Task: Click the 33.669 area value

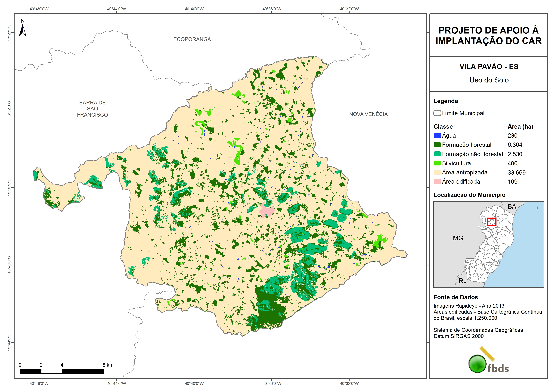Action: (516, 172)
